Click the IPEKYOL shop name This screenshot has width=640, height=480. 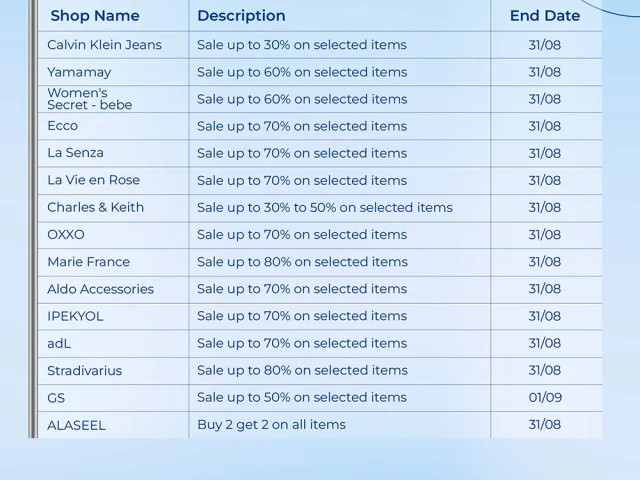[75, 316]
